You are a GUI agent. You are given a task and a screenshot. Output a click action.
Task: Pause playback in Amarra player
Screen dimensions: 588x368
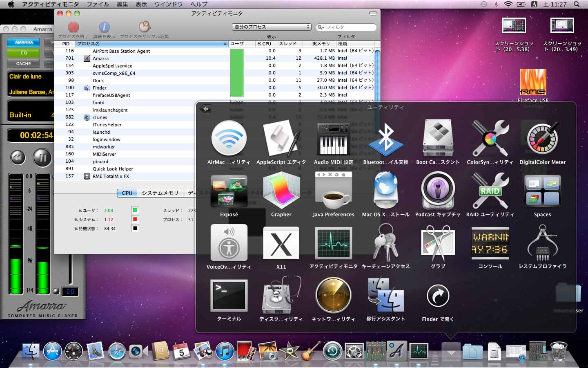click(x=42, y=158)
